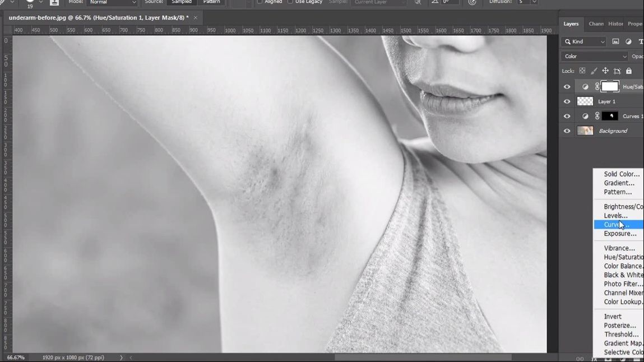Close the underarm-before.jpg document tab
Image resolution: width=644 pixels, height=362 pixels.
(x=196, y=18)
